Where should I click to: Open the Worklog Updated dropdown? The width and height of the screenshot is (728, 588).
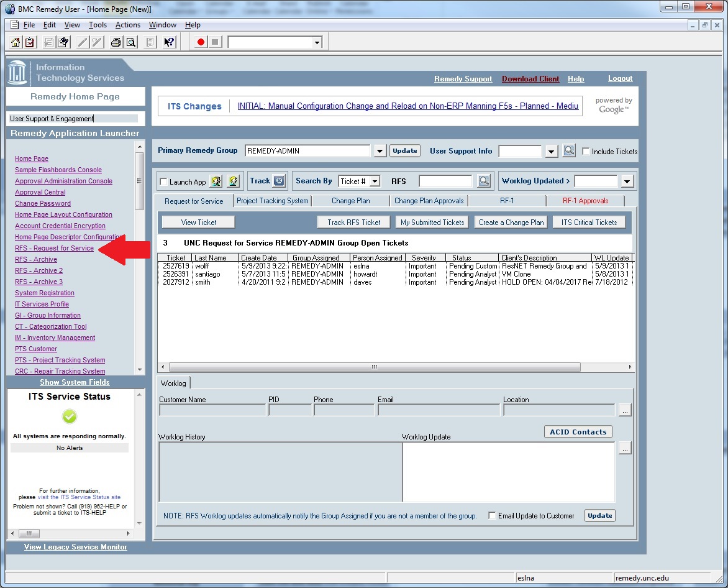point(628,181)
